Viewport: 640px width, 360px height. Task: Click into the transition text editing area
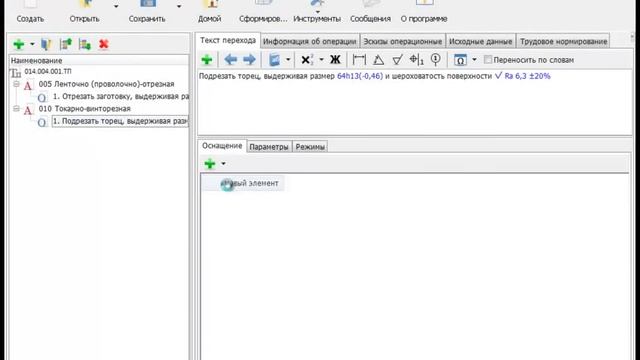pyautogui.click(x=415, y=102)
